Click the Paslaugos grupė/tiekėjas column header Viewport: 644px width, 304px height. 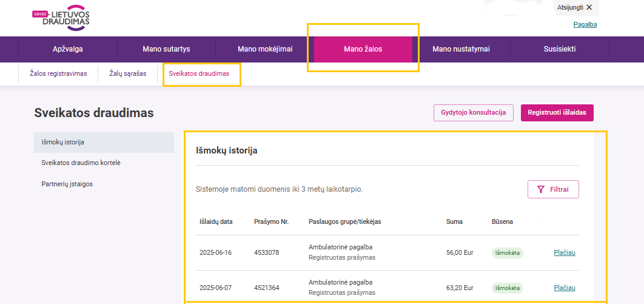click(345, 222)
